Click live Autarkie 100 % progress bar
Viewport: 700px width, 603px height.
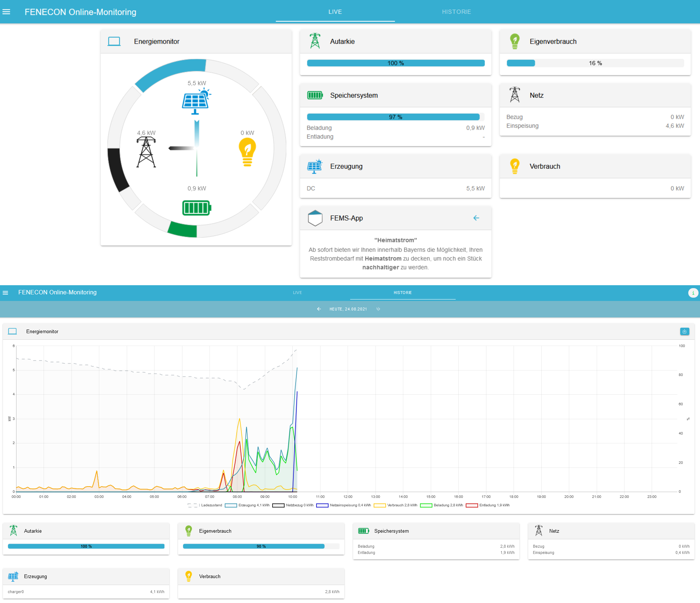point(396,63)
